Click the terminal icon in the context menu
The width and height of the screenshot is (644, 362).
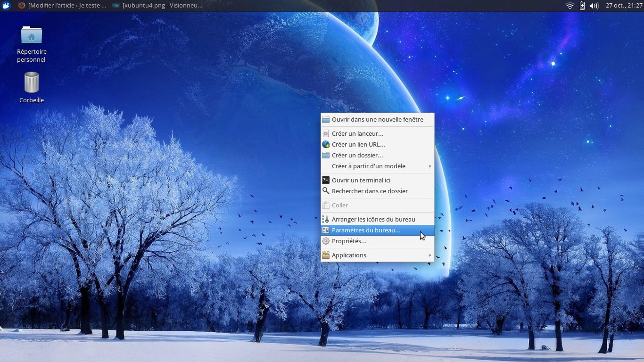point(326,180)
